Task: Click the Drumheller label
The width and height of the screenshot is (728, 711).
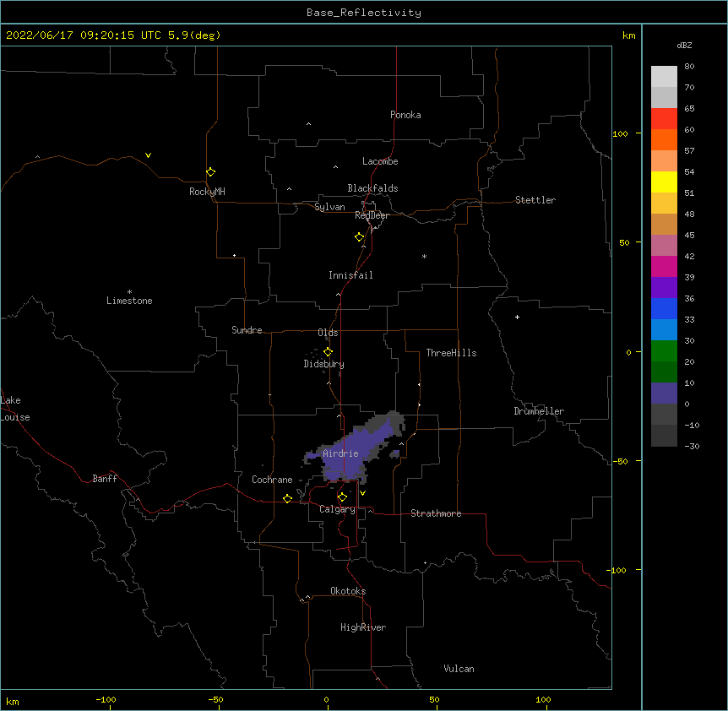Action: point(539,411)
